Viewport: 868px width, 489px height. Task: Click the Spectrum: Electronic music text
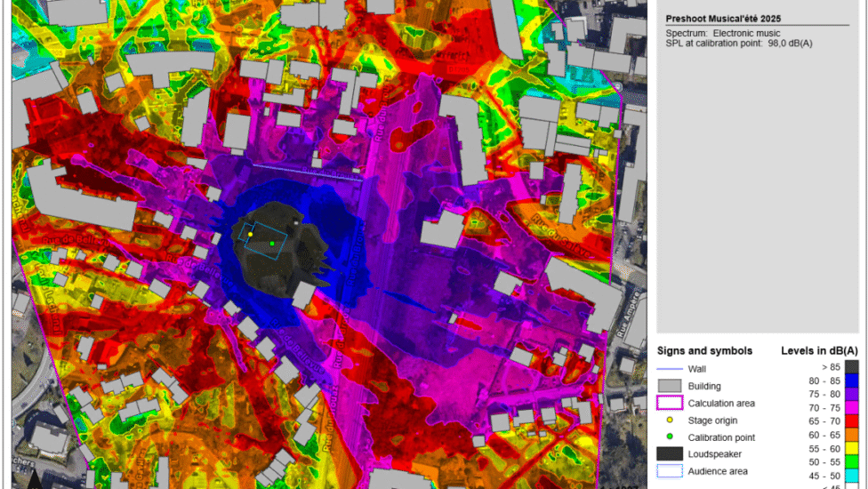coord(722,33)
